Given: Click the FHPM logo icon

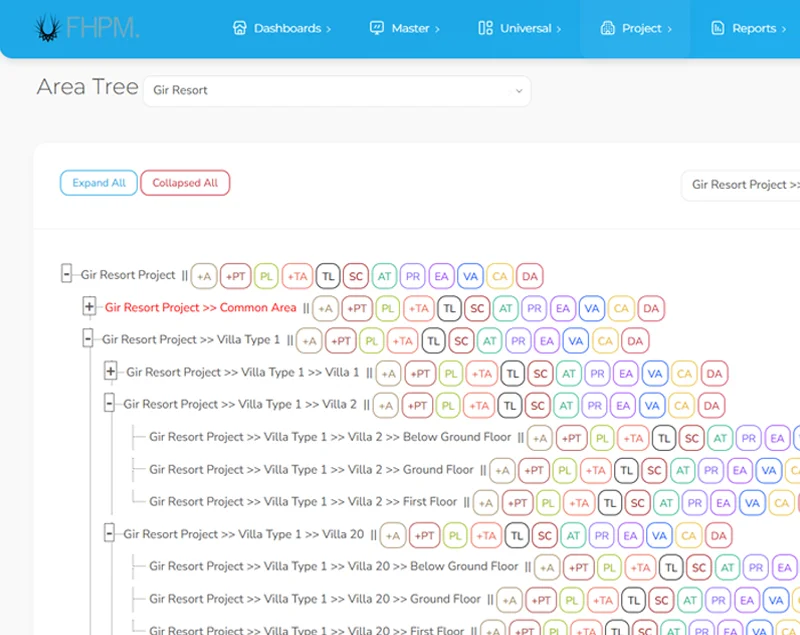Looking at the screenshot, I should pos(47,28).
